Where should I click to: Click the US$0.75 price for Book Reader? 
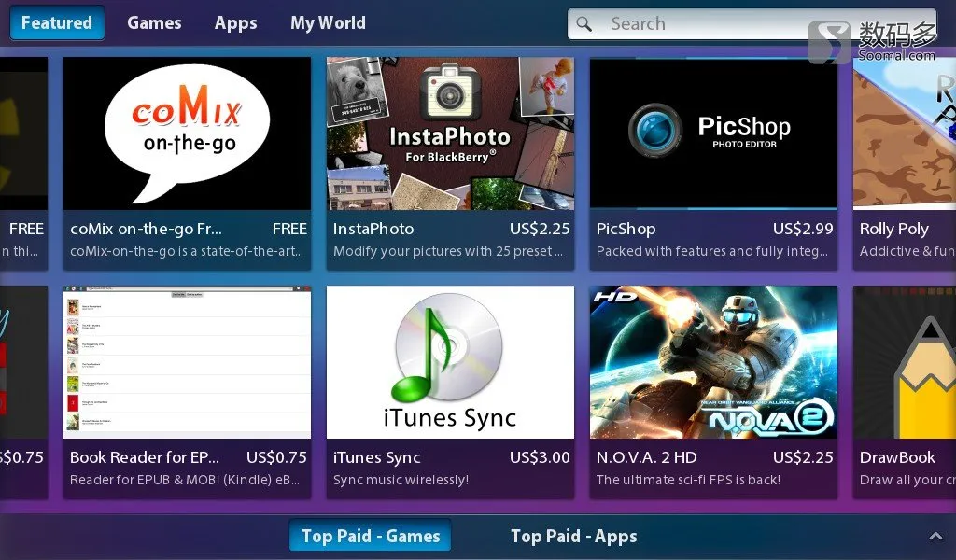276,457
